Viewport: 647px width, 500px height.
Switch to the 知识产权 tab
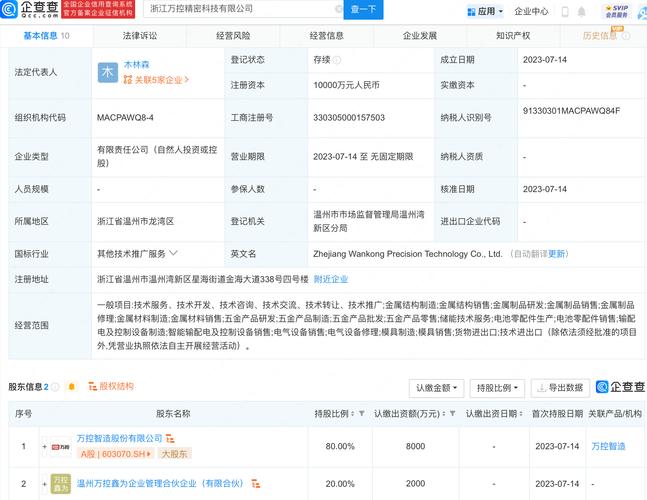(x=513, y=35)
